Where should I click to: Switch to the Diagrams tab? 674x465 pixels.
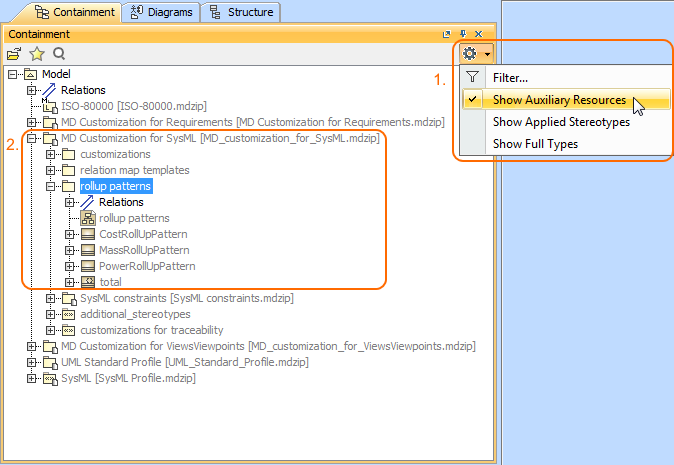coord(162,12)
